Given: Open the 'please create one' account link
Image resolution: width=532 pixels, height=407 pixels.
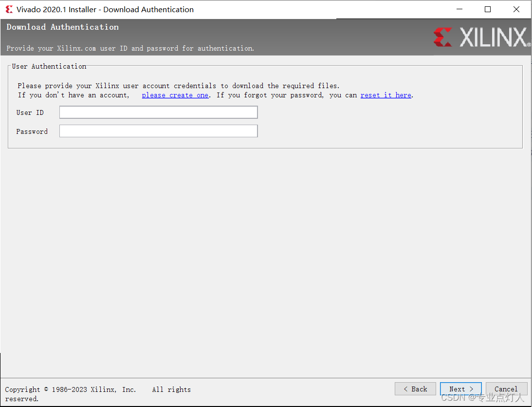Looking at the screenshot, I should pos(175,95).
